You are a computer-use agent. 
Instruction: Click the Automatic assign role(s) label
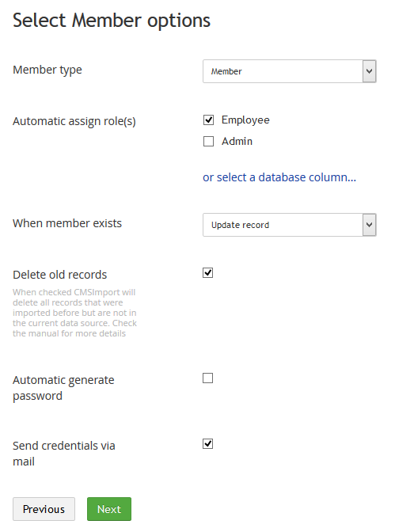tap(74, 121)
